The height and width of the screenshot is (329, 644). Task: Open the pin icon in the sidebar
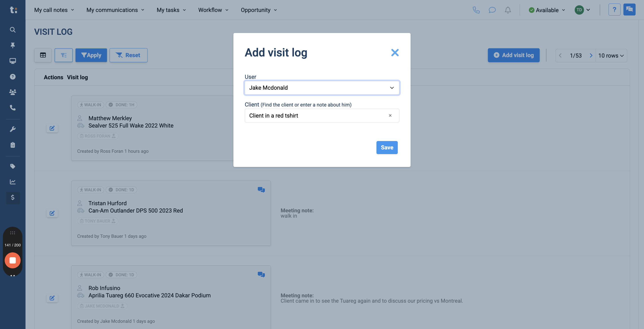tap(12, 45)
